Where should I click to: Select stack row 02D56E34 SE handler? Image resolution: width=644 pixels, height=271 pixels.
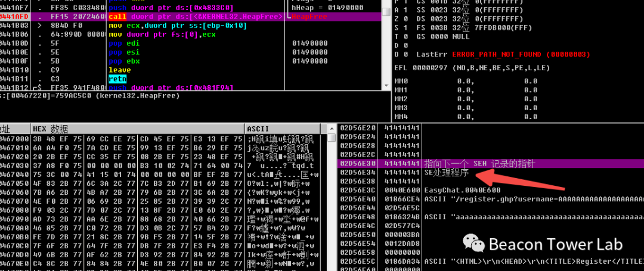[x=490, y=173]
